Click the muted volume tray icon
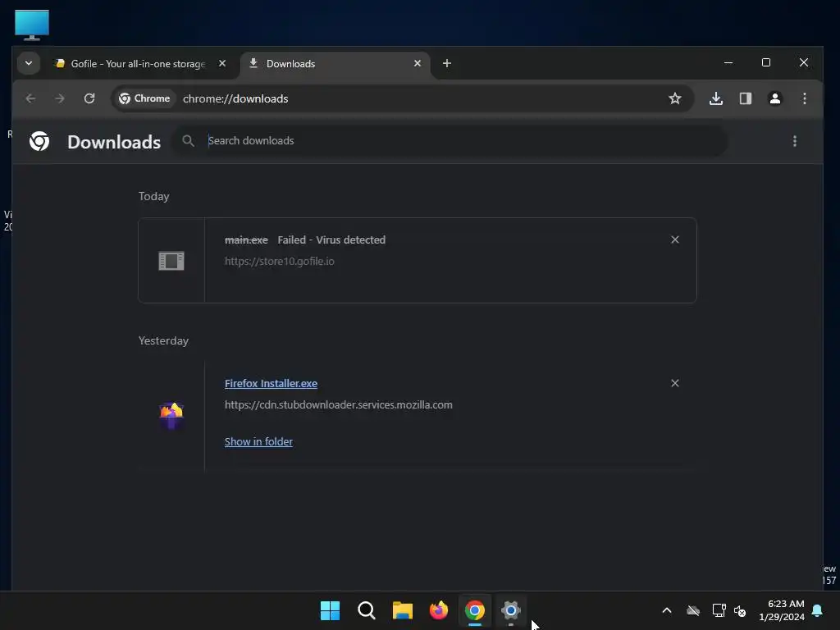840x630 pixels. 741,610
